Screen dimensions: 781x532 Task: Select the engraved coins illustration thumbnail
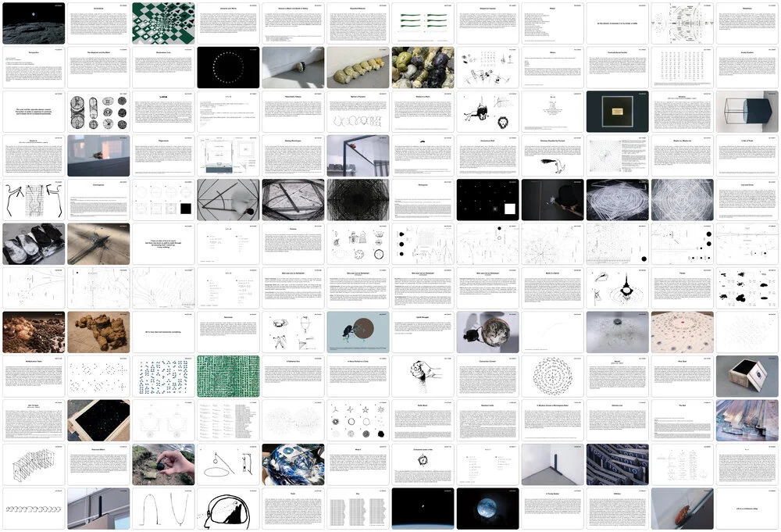pyautogui.click(x=98, y=112)
